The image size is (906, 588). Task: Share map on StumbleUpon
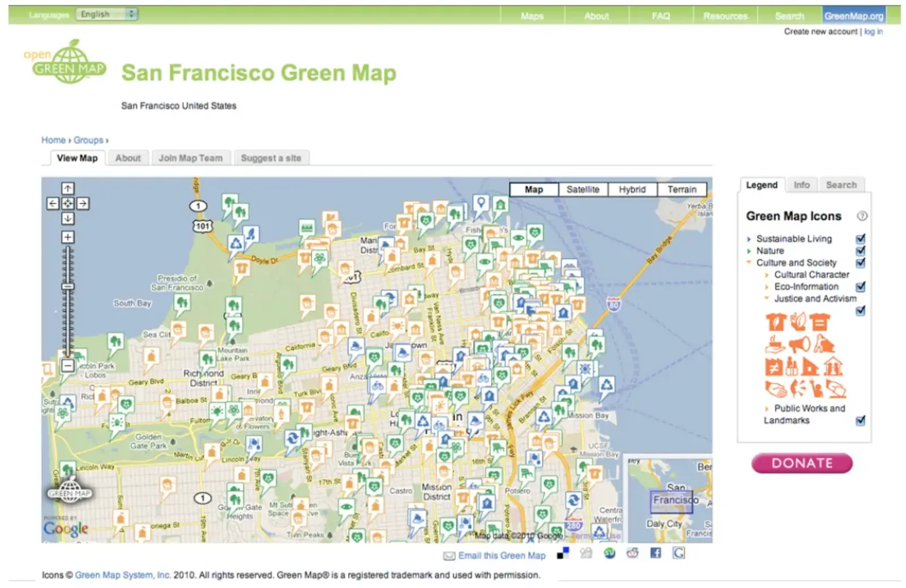[609, 553]
